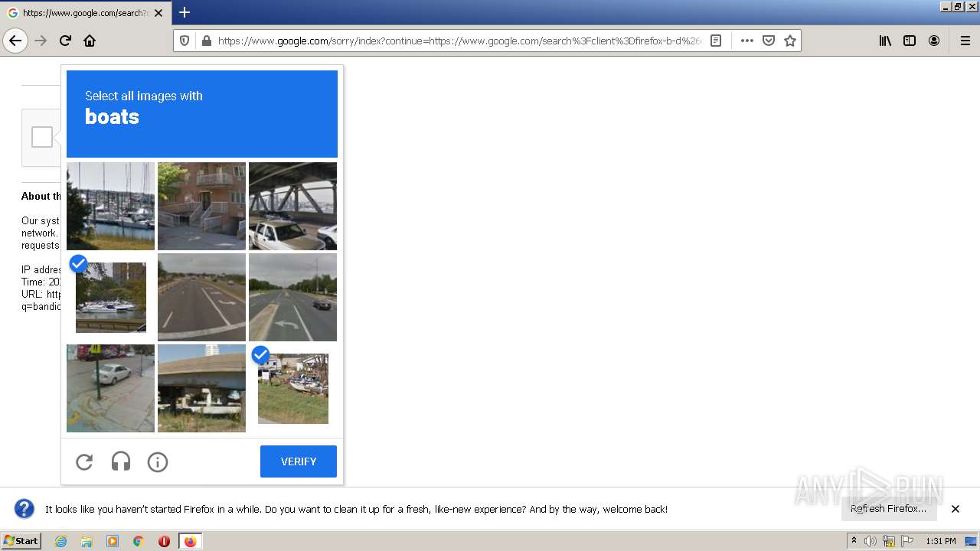Viewport: 980px width, 551px height.
Task: Launch Internet Explorer from taskbar
Action: [60, 541]
